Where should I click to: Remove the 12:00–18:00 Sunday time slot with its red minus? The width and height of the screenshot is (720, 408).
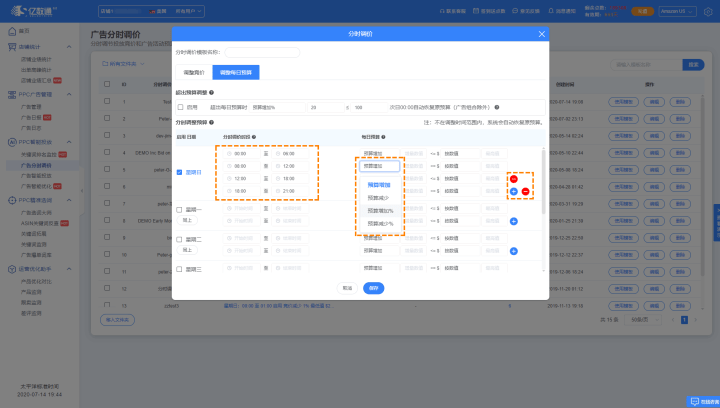[514, 179]
